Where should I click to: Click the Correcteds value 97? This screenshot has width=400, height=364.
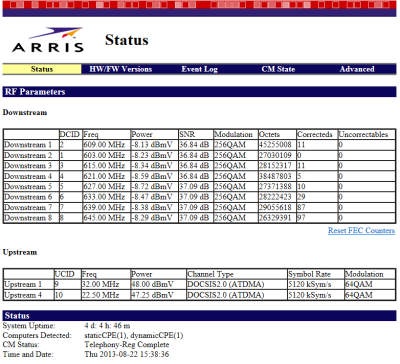coord(301,218)
